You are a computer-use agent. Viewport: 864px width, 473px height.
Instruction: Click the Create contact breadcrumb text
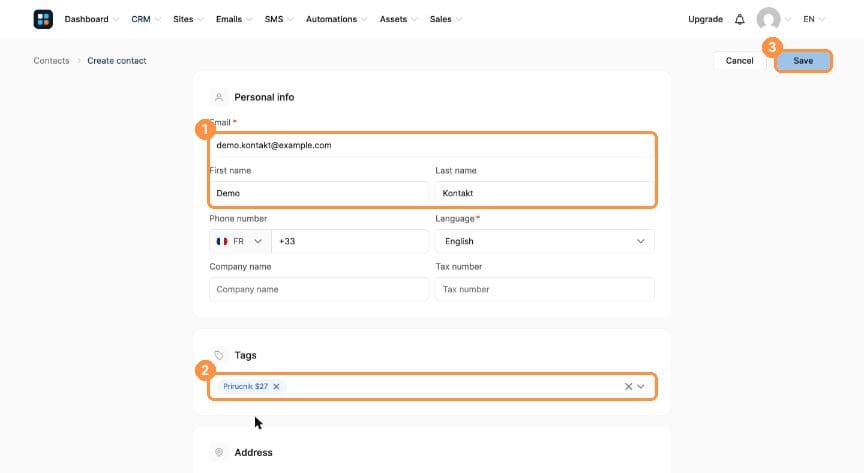click(x=117, y=61)
